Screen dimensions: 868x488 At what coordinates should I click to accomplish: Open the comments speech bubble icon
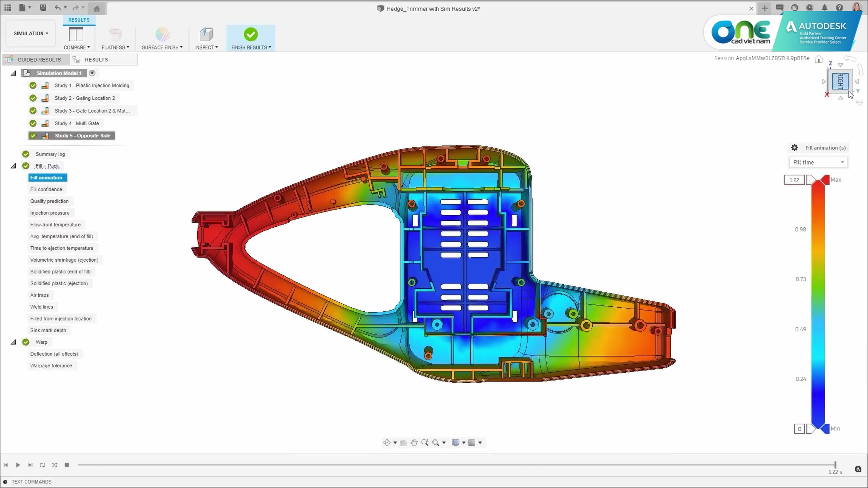pyautogui.click(x=780, y=7)
